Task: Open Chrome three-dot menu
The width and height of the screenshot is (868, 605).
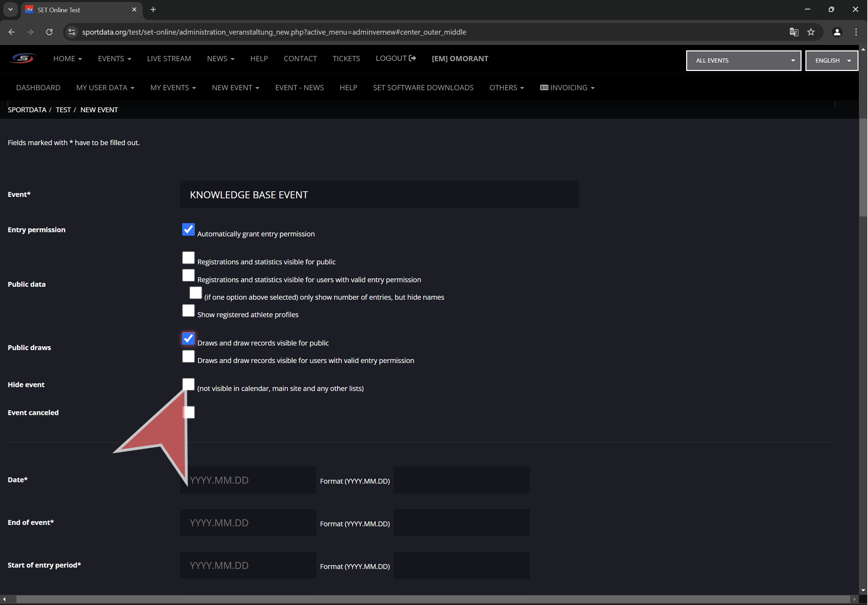Action: click(x=856, y=32)
